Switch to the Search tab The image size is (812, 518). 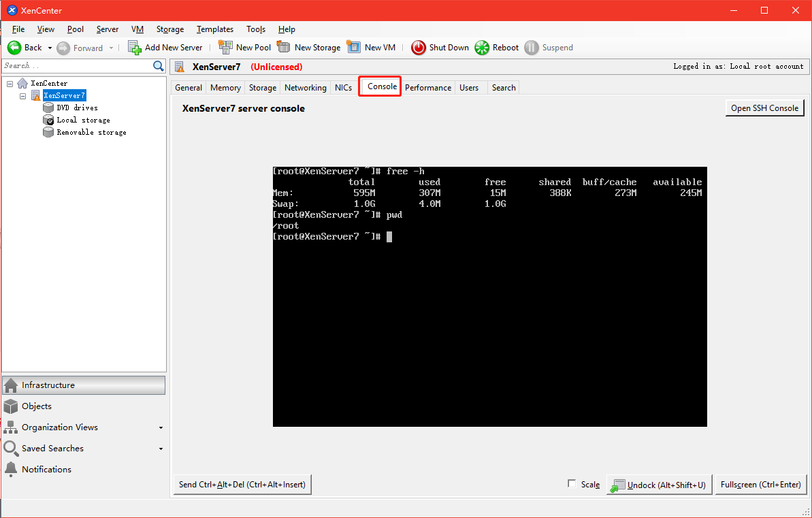pos(504,88)
